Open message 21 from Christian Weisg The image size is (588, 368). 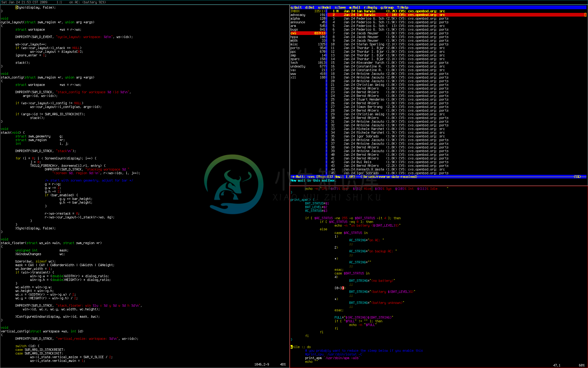(390, 85)
